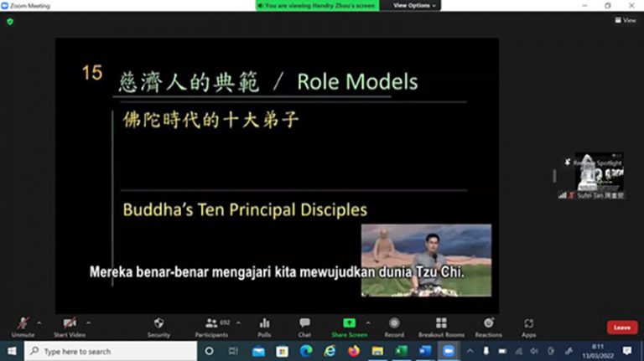
Task: Open the Apps panel
Action: coord(528,327)
